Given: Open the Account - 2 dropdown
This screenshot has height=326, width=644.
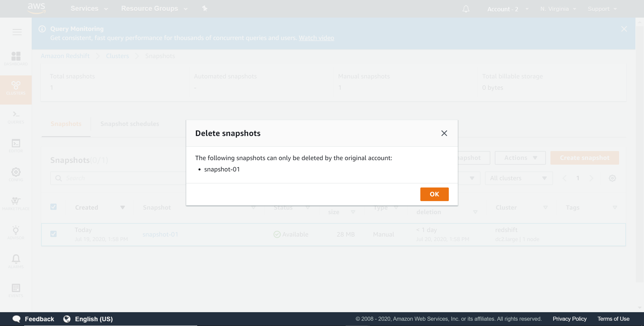Looking at the screenshot, I should 508,9.
